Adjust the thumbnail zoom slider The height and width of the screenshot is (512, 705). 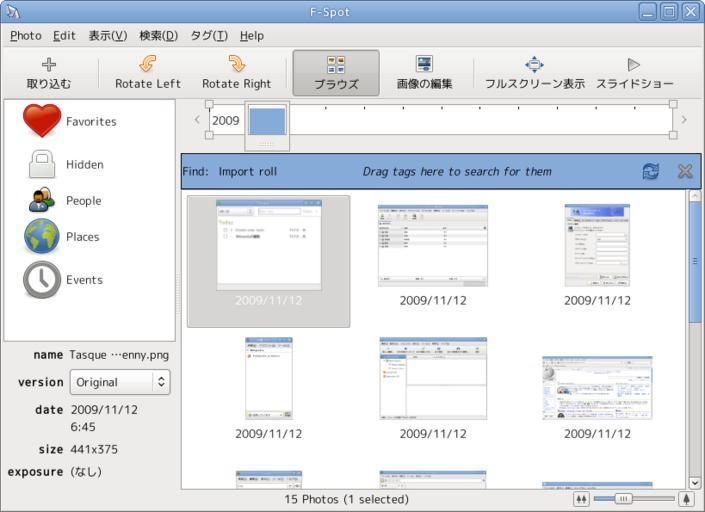pos(624,498)
